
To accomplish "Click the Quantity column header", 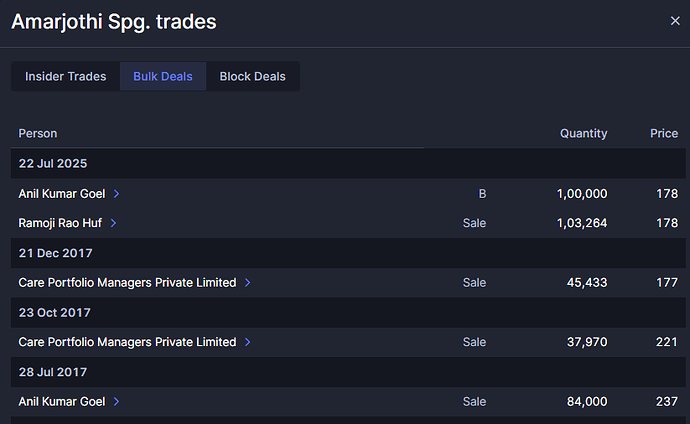I will pos(584,133).
